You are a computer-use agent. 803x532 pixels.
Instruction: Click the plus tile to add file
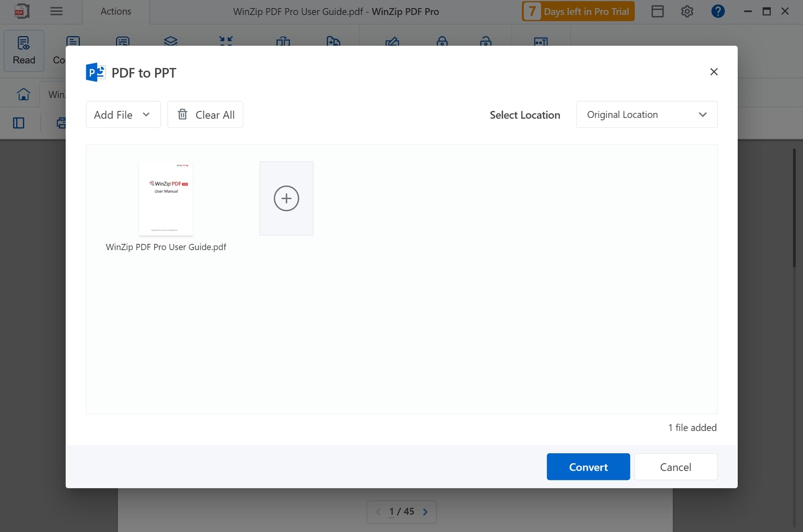click(287, 198)
